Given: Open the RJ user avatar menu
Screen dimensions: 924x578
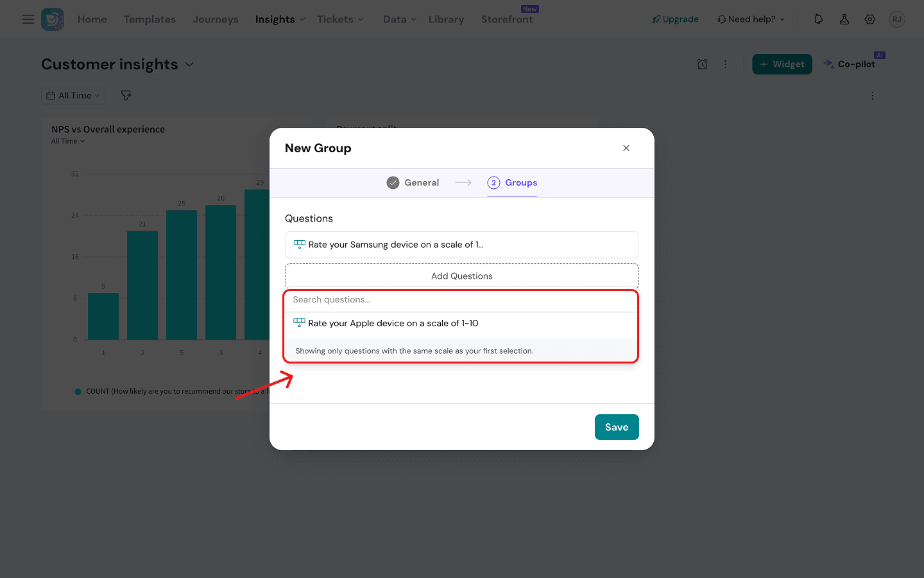Looking at the screenshot, I should click(897, 19).
